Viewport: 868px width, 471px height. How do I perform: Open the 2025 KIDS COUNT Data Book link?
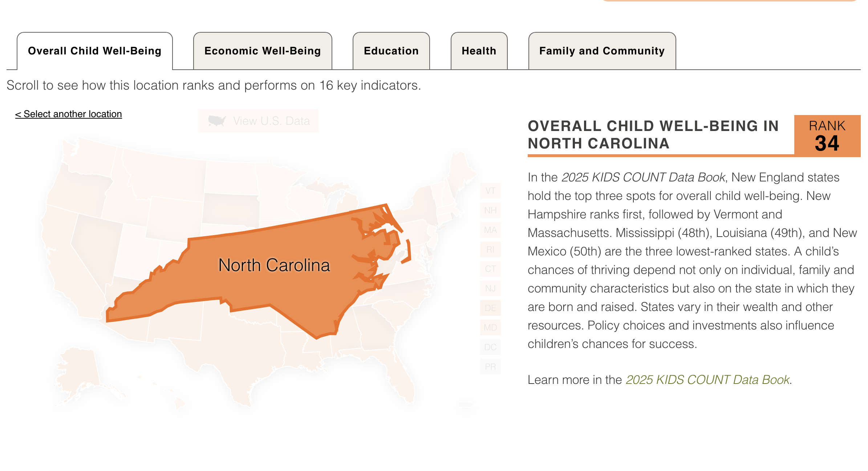click(707, 380)
